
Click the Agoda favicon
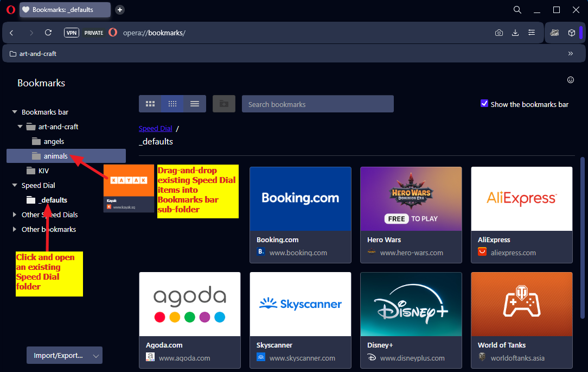pos(150,357)
